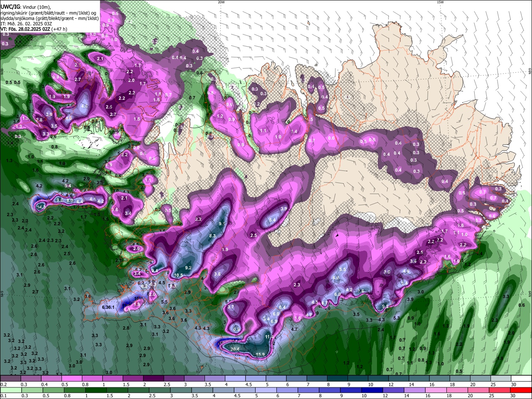The image size is (532, 399).
Task: Click the 10.5 precipitation value in the west
Action: (x=179, y=275)
